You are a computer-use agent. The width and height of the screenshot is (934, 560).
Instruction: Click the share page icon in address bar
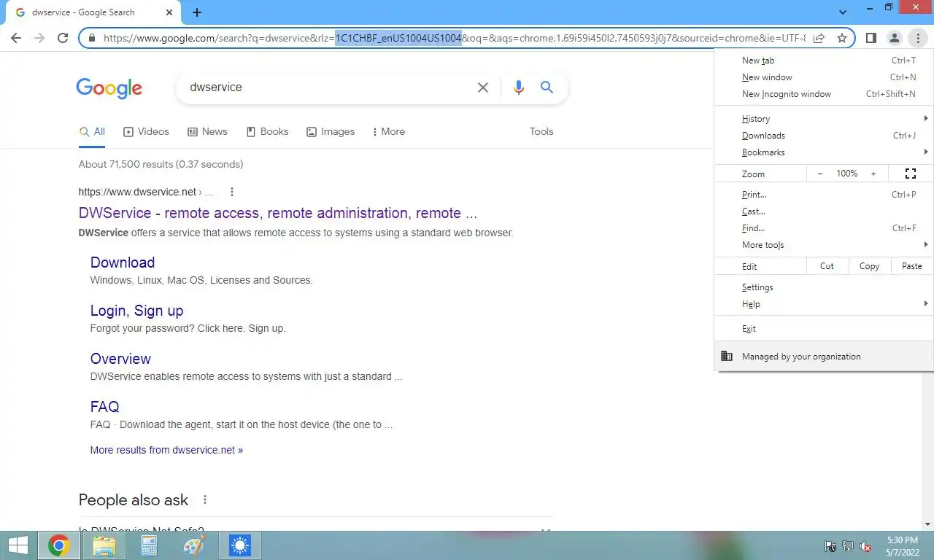click(819, 38)
